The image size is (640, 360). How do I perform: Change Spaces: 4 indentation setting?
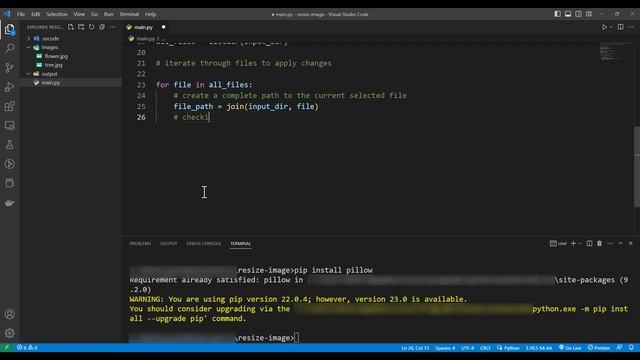tap(445, 348)
